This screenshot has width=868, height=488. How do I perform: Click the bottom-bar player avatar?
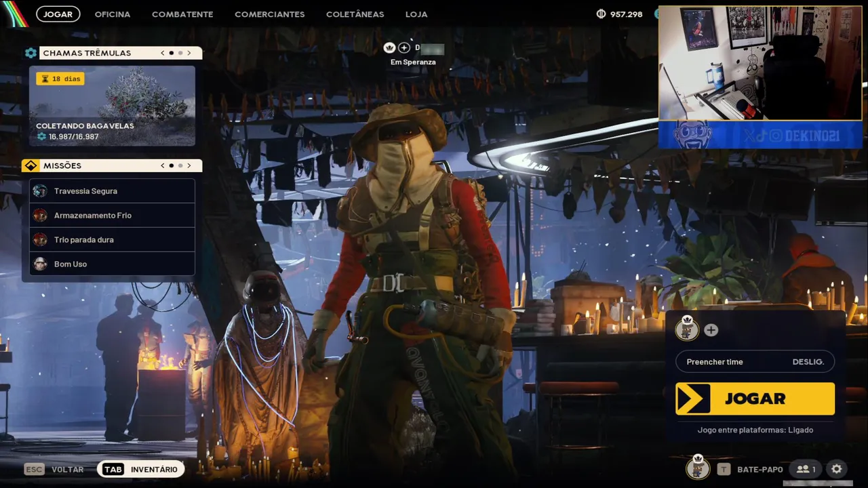coord(697,468)
